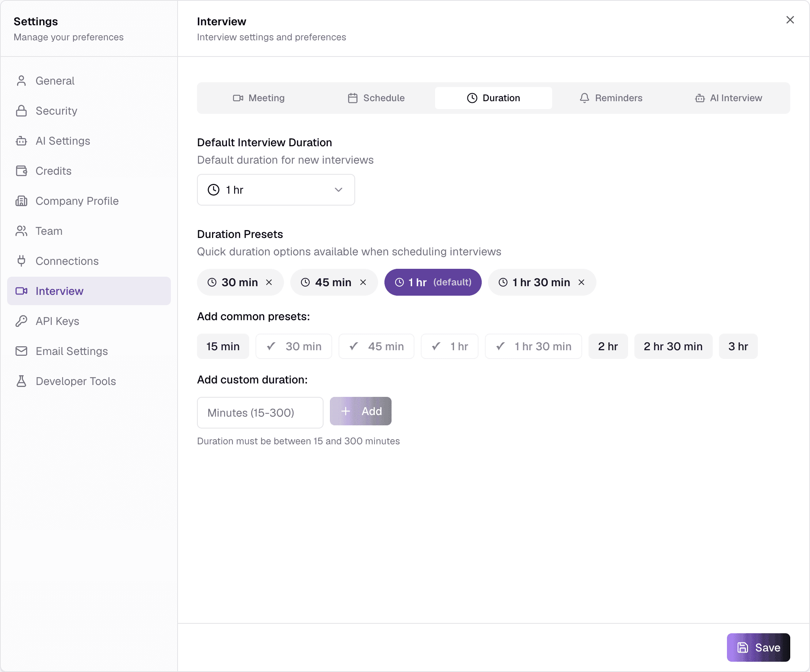The width and height of the screenshot is (810, 672).
Task: Click the Connections plug icon
Action: [21, 261]
